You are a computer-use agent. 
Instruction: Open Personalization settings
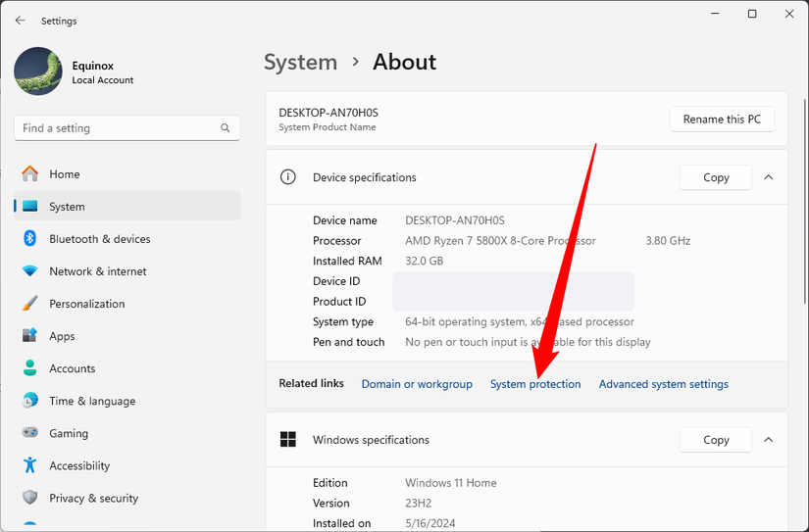tap(126, 304)
